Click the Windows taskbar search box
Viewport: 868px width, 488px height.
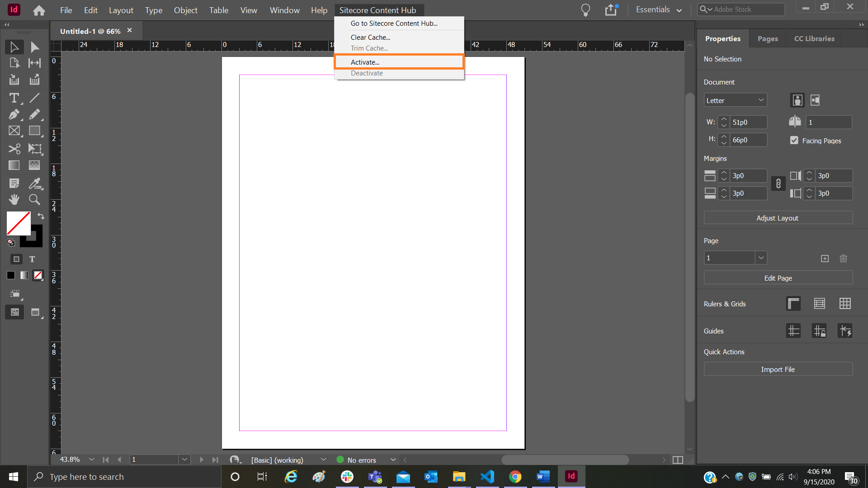tap(124, 477)
